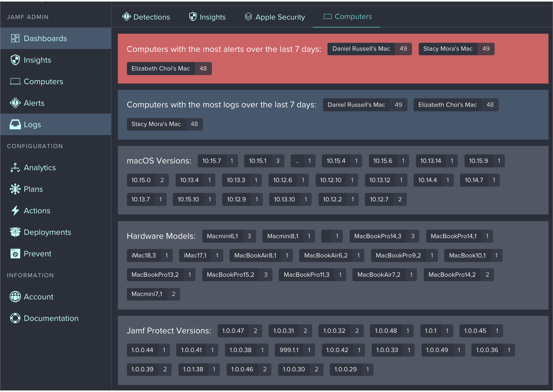Click the Prevent blocked window icon
Screen dimensions: 553x392
click(x=15, y=253)
